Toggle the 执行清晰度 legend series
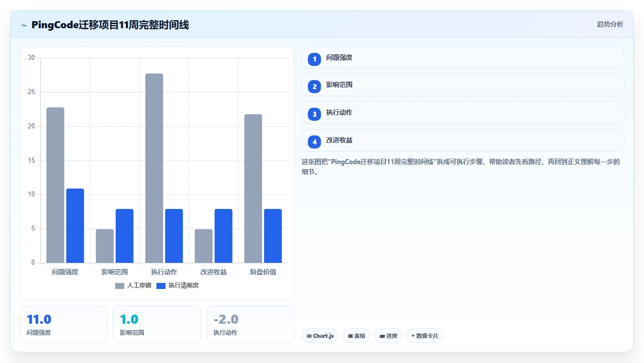Viewport: 644px width, 363px height. coord(178,285)
